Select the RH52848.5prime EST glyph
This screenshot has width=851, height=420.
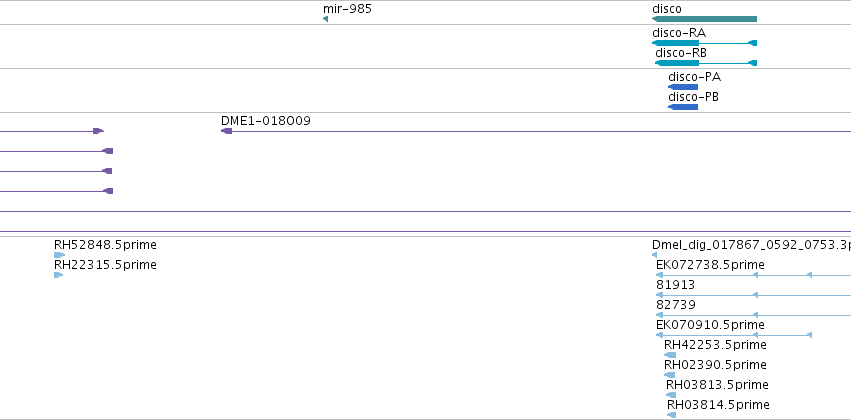[59, 255]
